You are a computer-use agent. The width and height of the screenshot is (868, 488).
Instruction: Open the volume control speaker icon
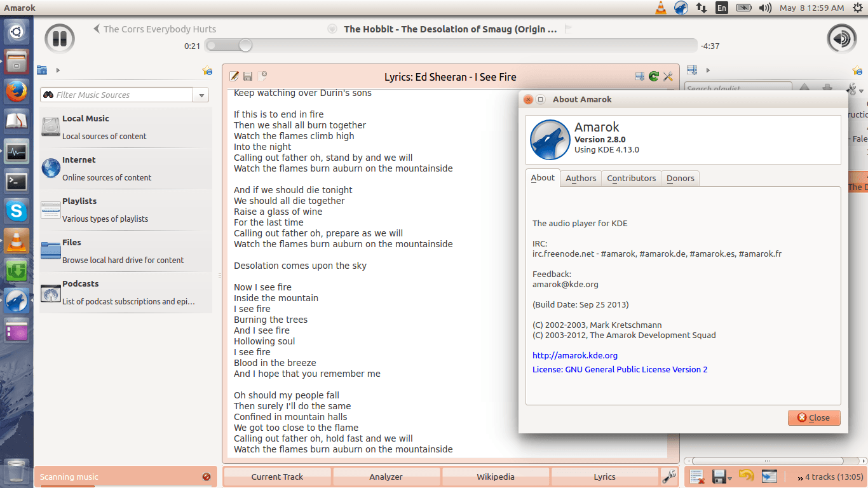pyautogui.click(x=841, y=39)
